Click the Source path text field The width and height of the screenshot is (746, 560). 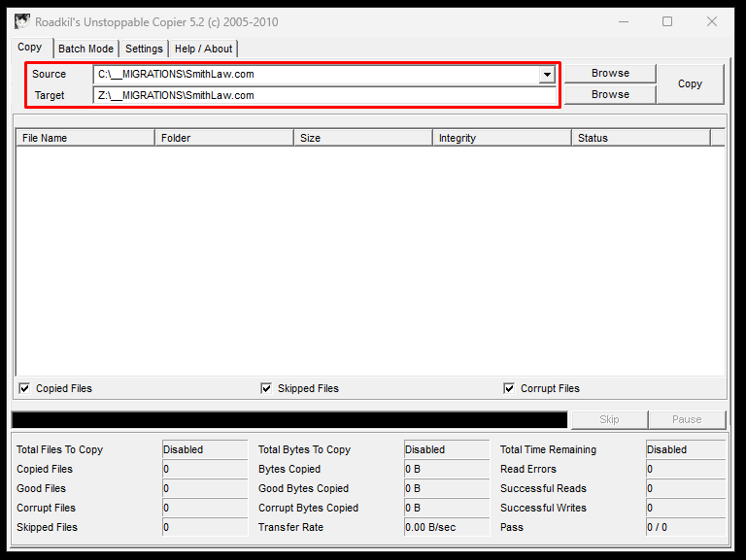pyautogui.click(x=315, y=75)
